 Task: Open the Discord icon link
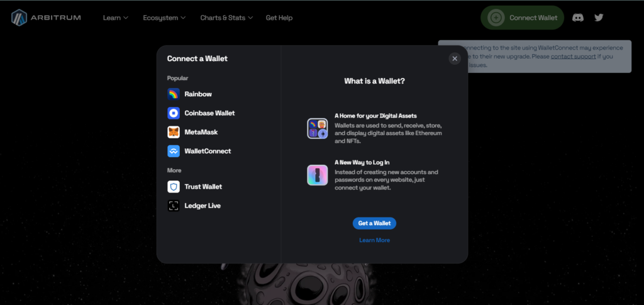click(x=578, y=18)
